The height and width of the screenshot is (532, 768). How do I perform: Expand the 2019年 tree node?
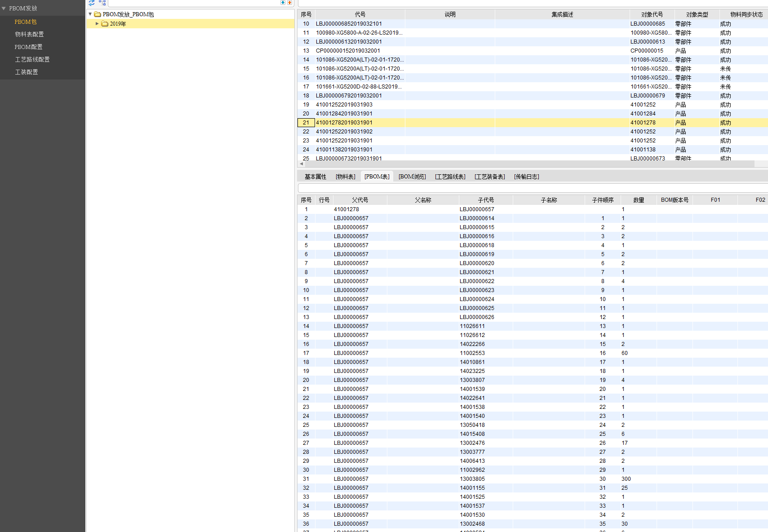[97, 24]
